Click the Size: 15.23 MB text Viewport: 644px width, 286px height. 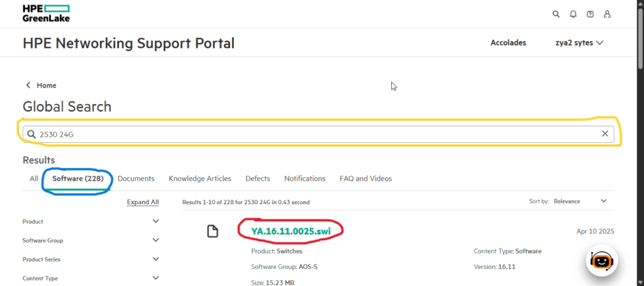click(273, 283)
